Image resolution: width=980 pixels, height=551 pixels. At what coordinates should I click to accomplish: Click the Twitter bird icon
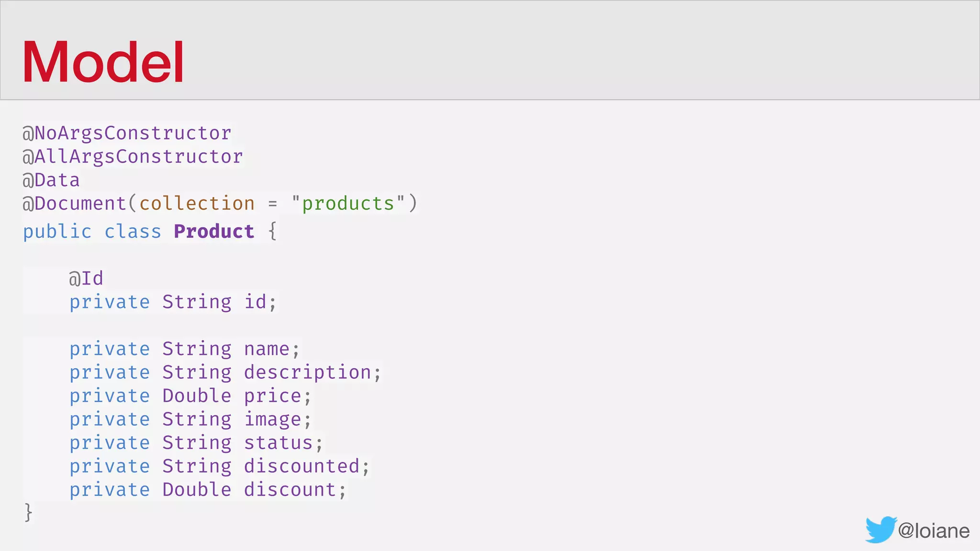point(880,529)
